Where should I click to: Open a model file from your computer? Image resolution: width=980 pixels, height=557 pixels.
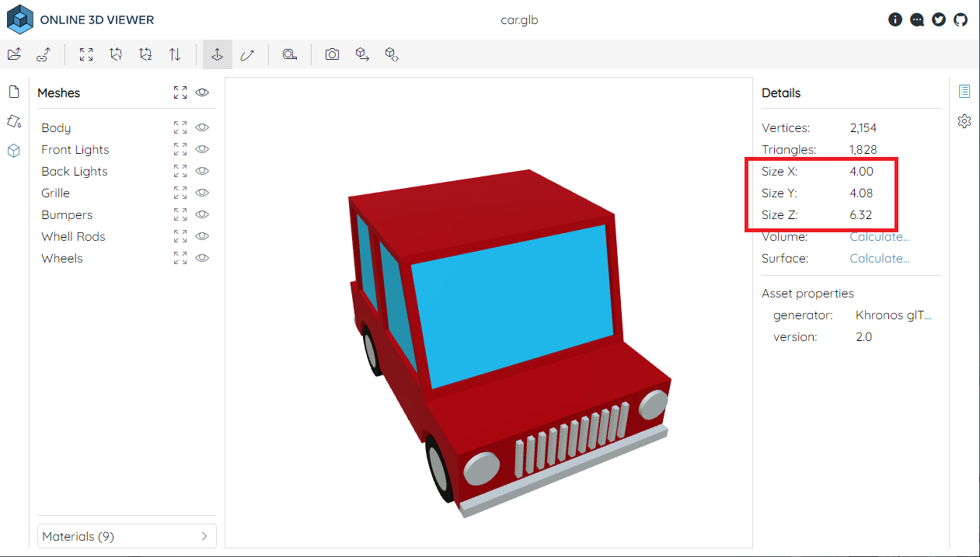click(x=14, y=54)
